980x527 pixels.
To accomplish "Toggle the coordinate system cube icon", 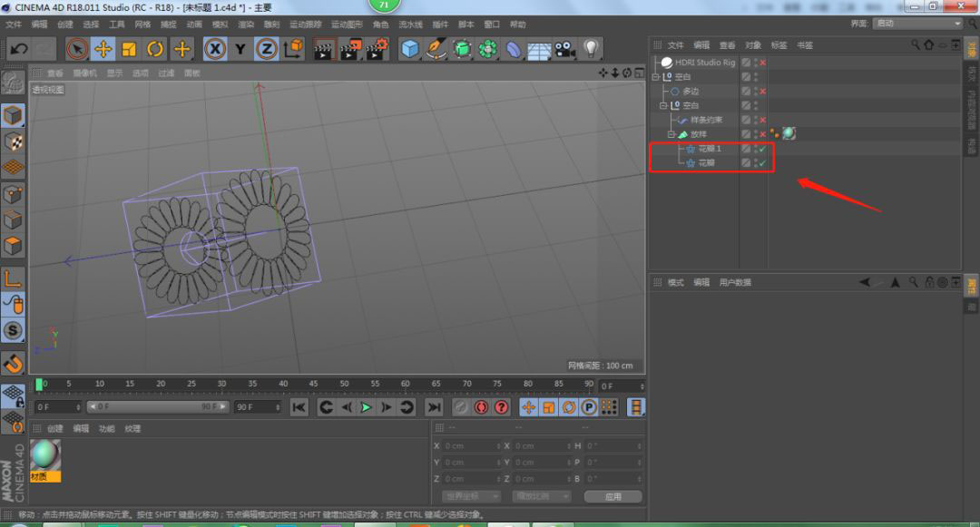I will tap(292, 49).
